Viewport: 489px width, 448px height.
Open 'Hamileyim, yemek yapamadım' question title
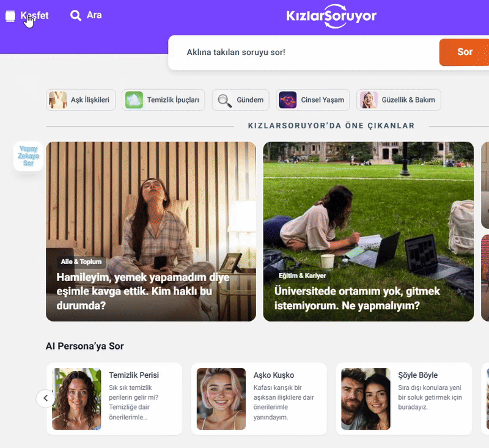point(143,291)
